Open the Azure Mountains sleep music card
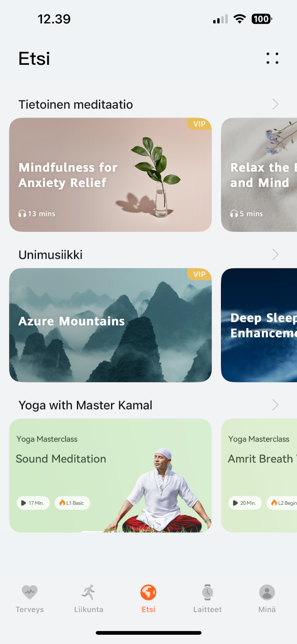297x644 pixels. tap(110, 325)
